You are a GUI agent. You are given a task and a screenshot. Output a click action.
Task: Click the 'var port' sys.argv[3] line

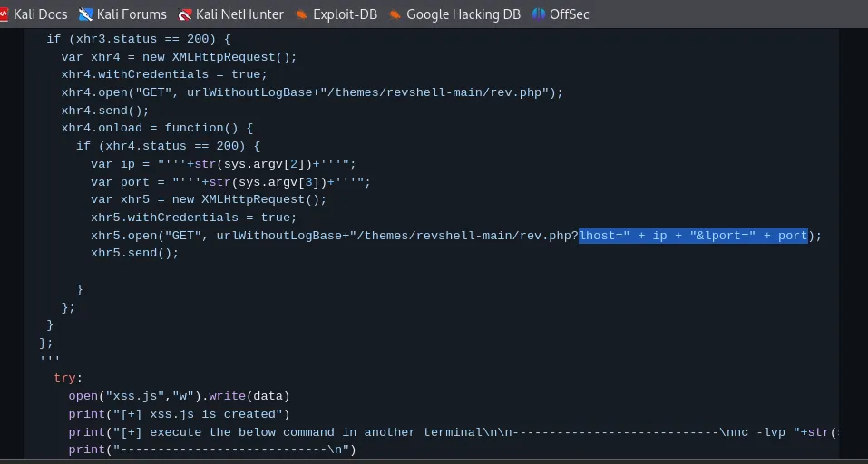click(x=231, y=182)
